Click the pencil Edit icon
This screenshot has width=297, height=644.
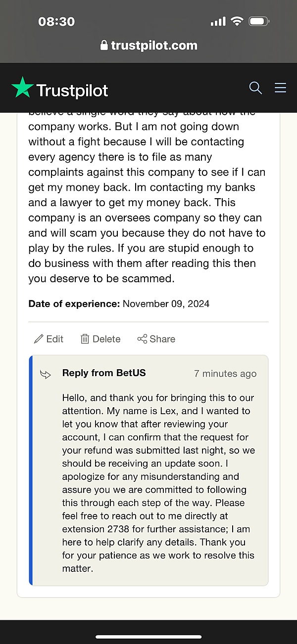coord(39,339)
